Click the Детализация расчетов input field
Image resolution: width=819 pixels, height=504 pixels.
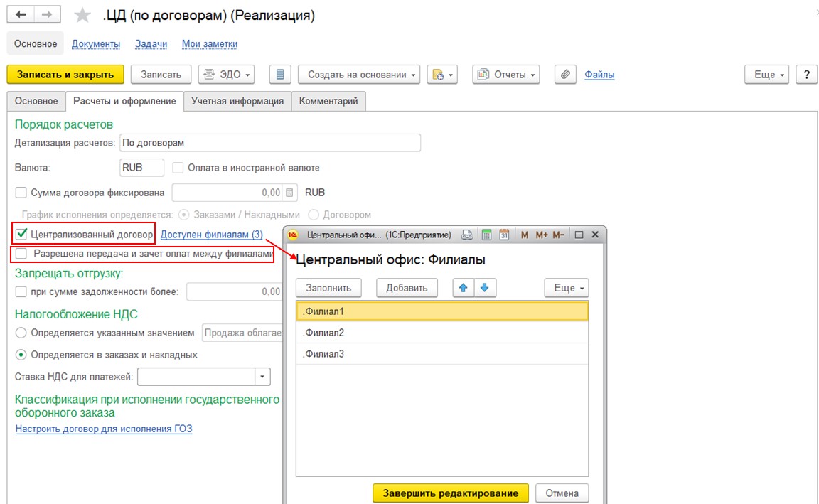point(270,143)
